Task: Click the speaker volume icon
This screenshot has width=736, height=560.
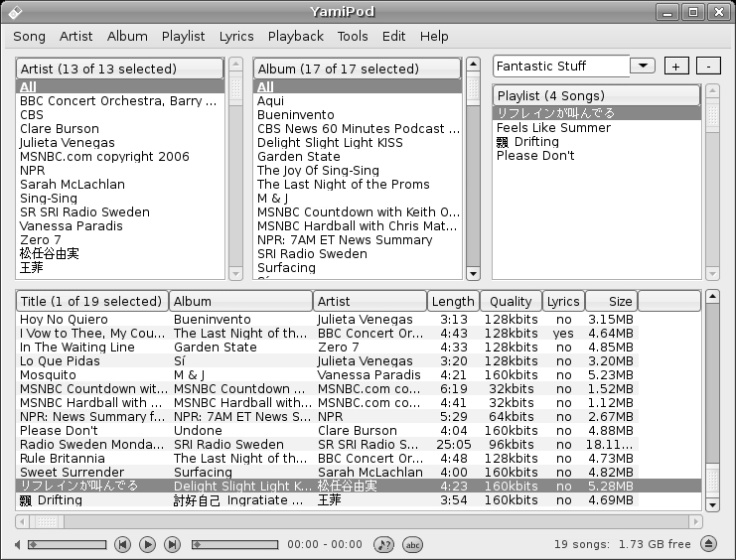Action: pos(17,544)
